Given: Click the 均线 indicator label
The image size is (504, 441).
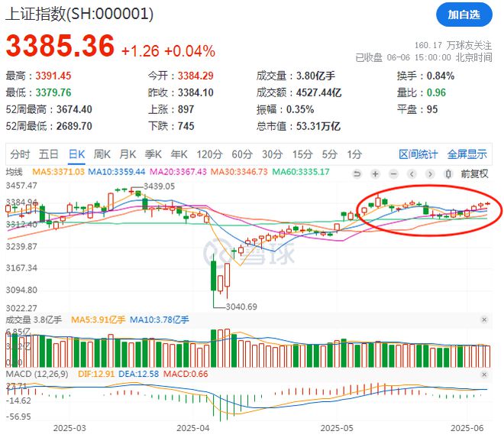Looking at the screenshot, I should point(15,172).
